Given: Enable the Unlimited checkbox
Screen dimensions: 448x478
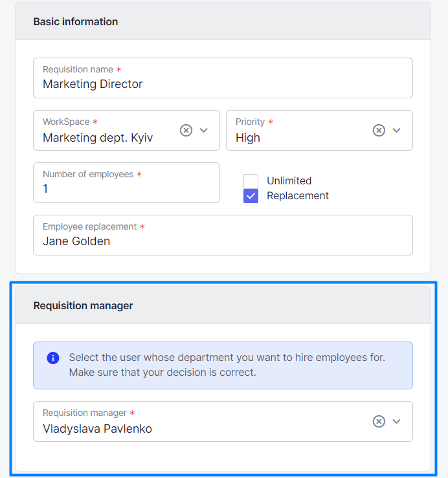Looking at the screenshot, I should pyautogui.click(x=251, y=181).
